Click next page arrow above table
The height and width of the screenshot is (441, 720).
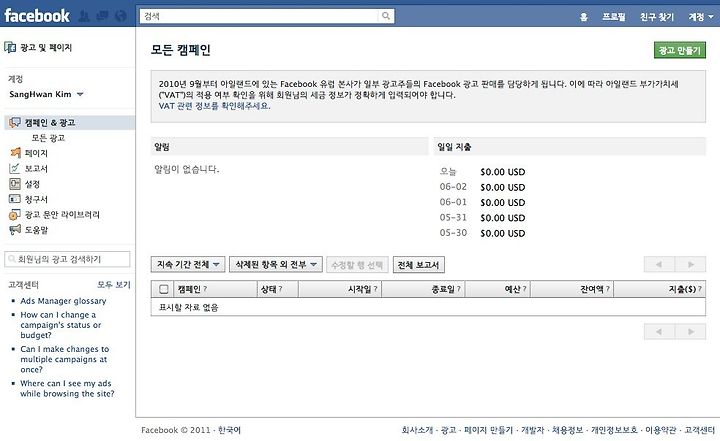click(690, 264)
